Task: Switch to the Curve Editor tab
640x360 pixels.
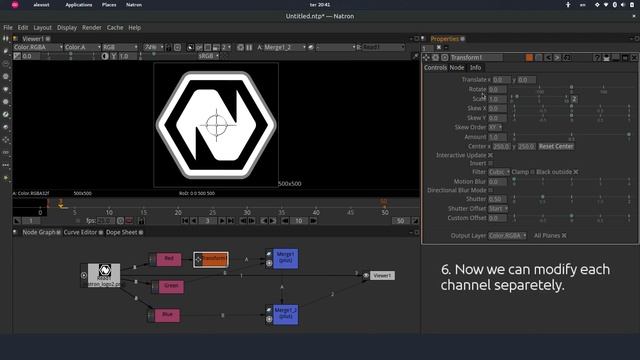Action: tap(80, 232)
